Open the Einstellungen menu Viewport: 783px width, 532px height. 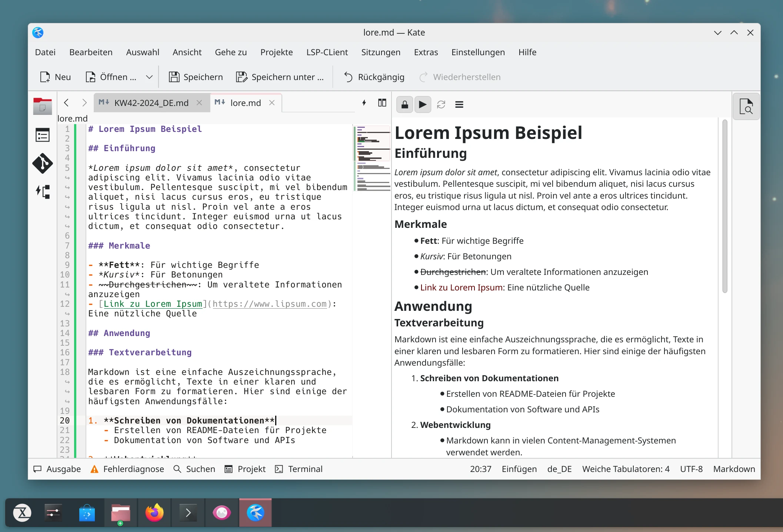(478, 52)
